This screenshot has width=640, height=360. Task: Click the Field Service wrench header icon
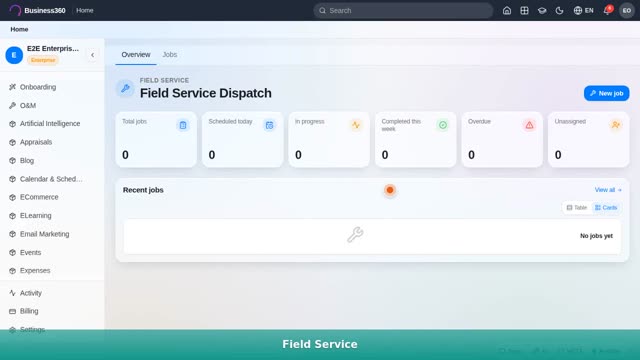(x=125, y=88)
